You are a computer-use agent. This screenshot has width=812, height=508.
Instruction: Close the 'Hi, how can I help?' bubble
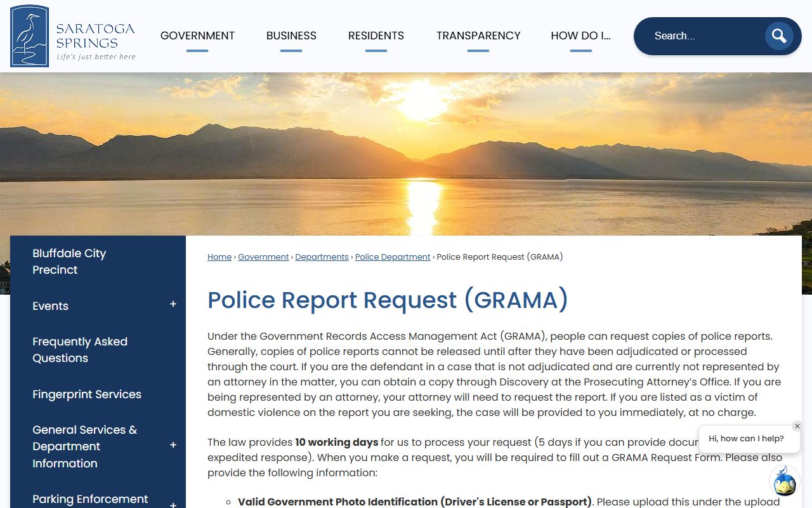797,426
